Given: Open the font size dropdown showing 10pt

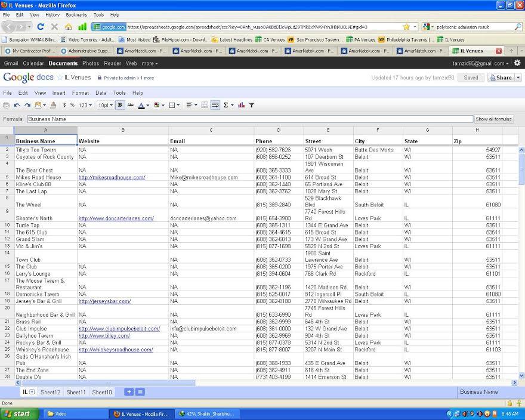Looking at the screenshot, I should (106, 105).
